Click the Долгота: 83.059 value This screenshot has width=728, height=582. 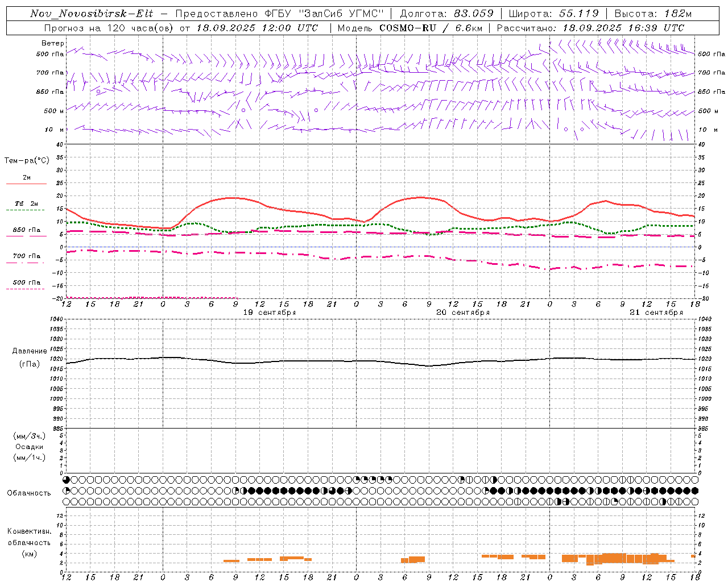pyautogui.click(x=446, y=14)
